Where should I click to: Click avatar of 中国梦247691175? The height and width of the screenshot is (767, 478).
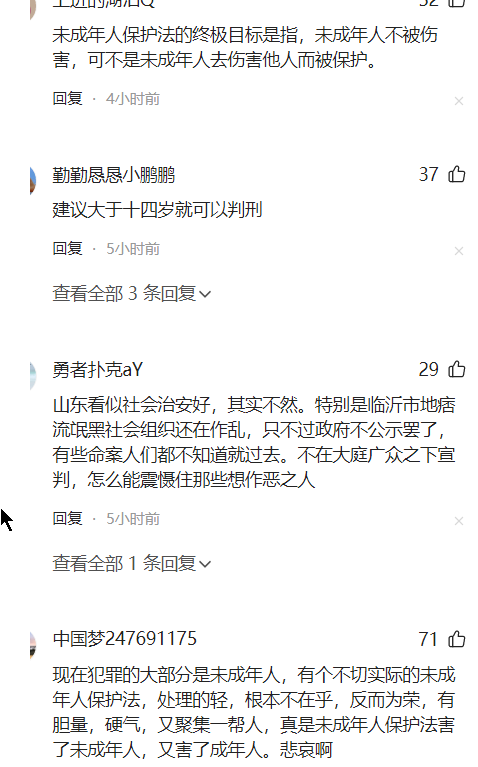[x=33, y=645]
